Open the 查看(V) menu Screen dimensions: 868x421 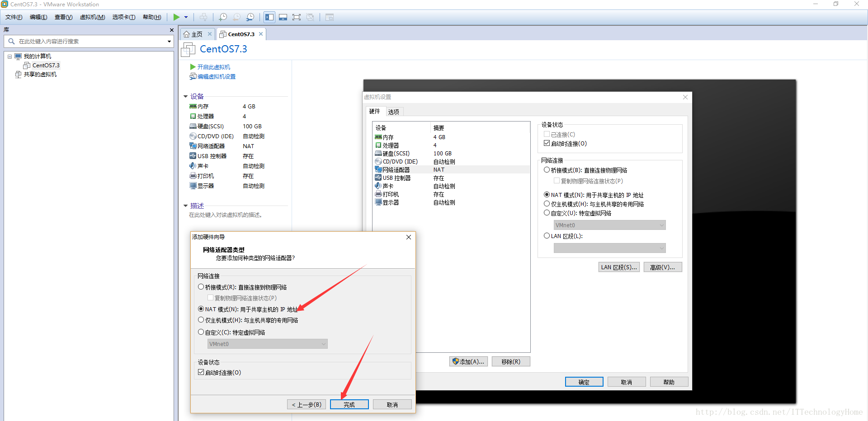[x=63, y=17]
